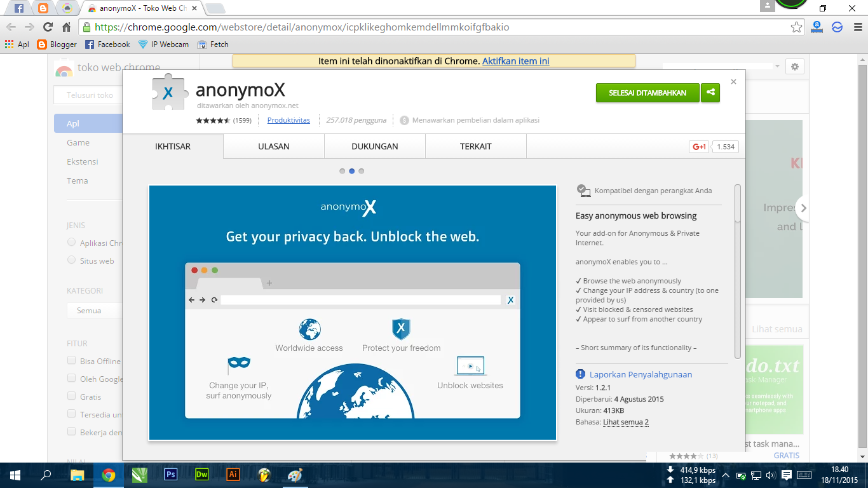
Task: Open the third pinned tab with cloud icon
Action: (67, 8)
